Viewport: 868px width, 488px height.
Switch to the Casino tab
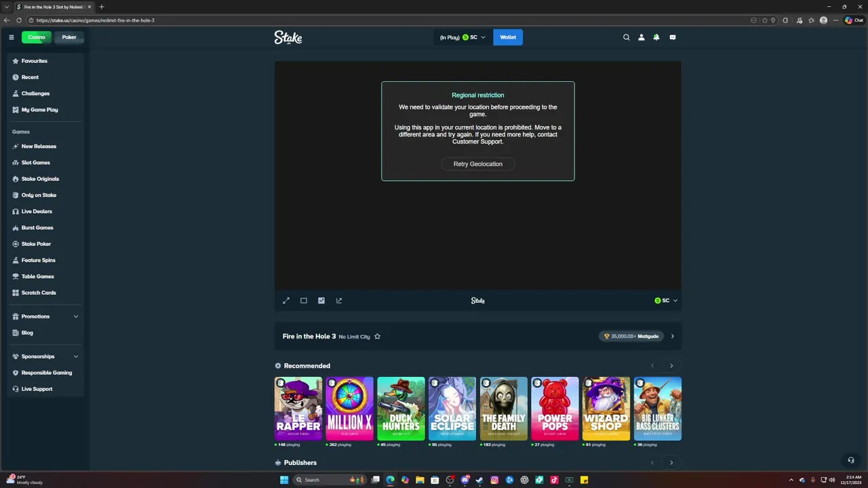(x=37, y=37)
